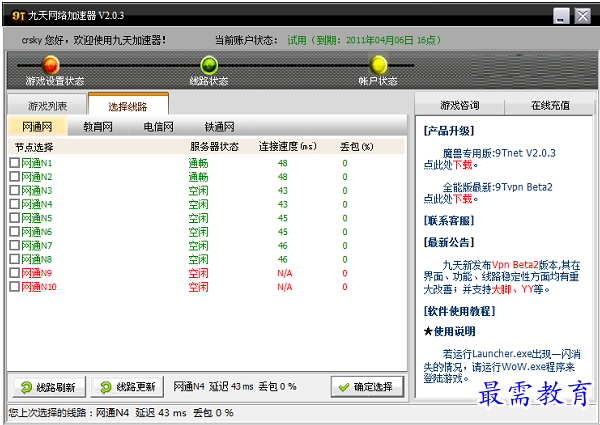Click the ★使用说明 heading
This screenshot has width=600, height=425.
449,331
